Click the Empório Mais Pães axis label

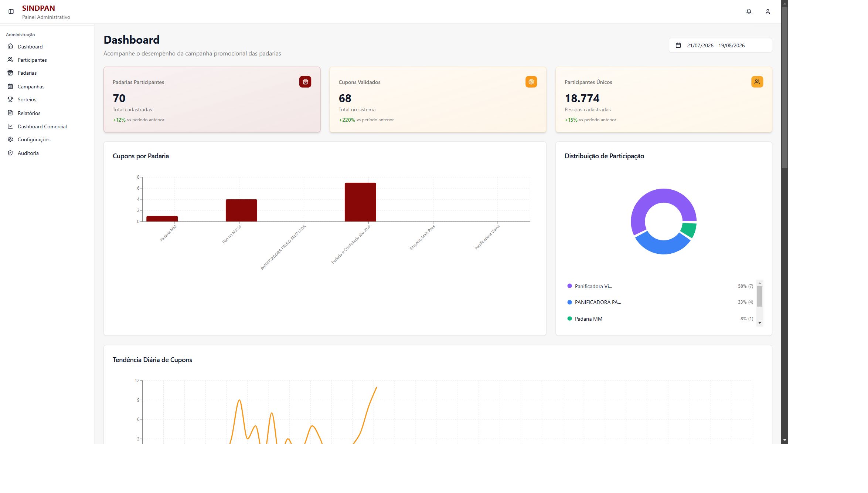(422, 237)
